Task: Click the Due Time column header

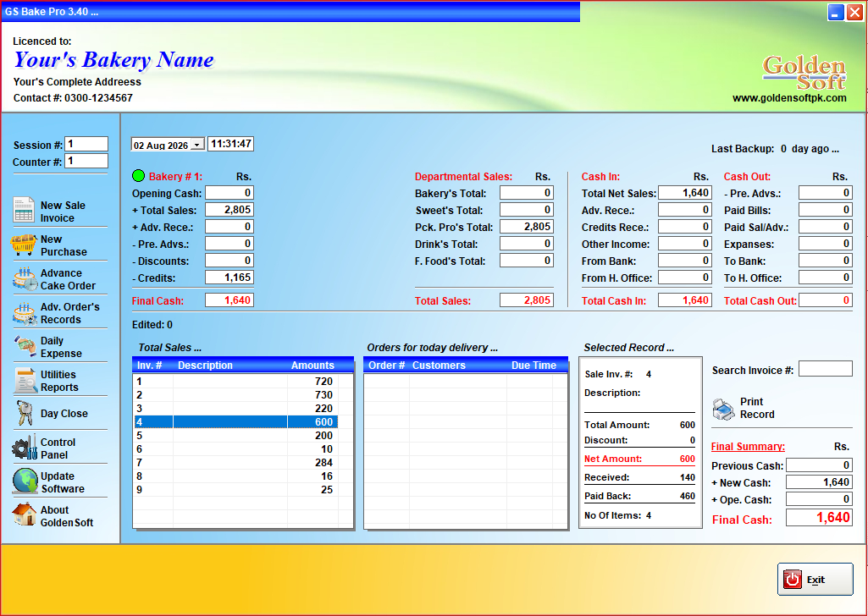Action: point(534,365)
